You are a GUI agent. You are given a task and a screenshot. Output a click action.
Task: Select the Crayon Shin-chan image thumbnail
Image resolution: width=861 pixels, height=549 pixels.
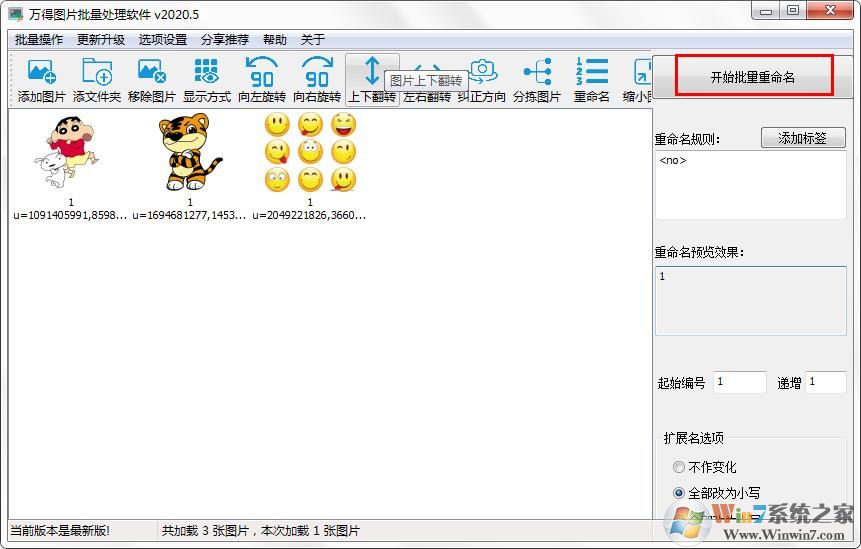[67, 152]
